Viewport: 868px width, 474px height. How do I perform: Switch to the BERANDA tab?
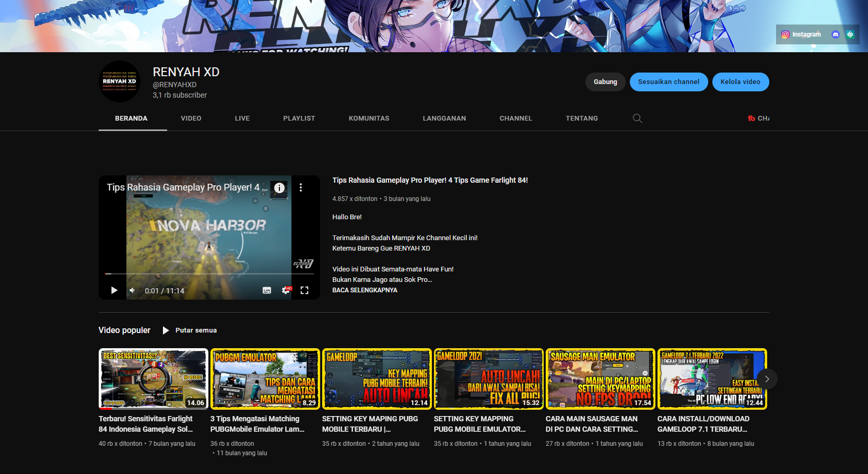point(131,118)
